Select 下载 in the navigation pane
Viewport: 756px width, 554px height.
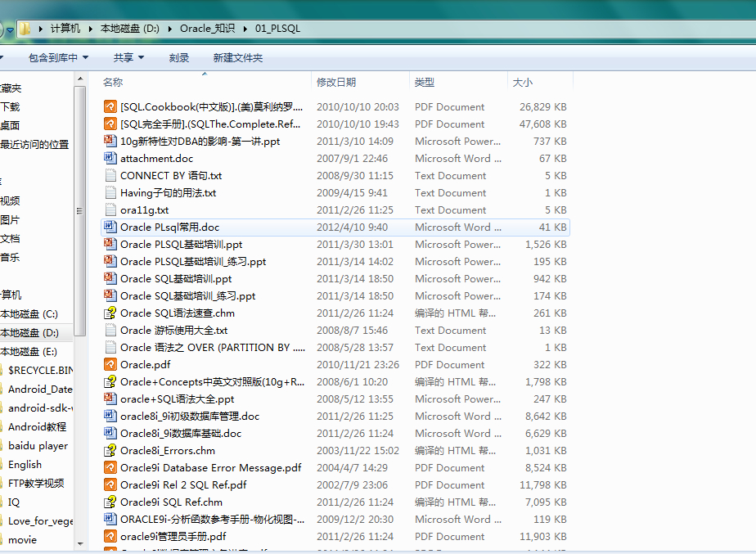click(x=10, y=106)
